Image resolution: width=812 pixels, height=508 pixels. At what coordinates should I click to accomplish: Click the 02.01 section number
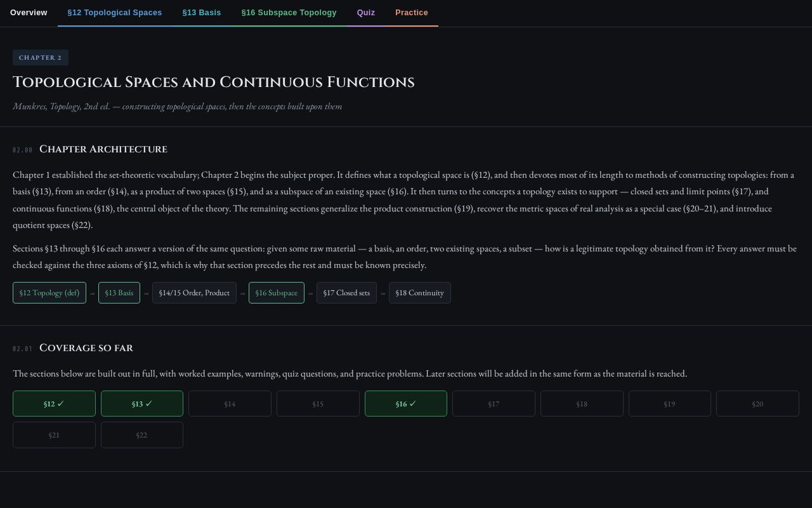click(23, 349)
